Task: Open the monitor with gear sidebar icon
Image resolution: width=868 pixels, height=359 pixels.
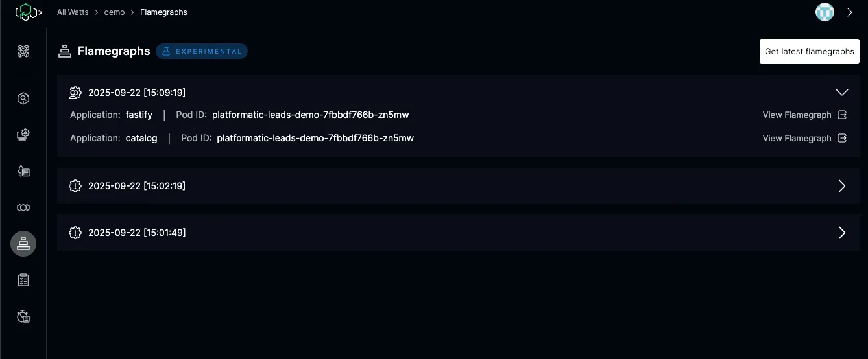Action: pos(23,135)
